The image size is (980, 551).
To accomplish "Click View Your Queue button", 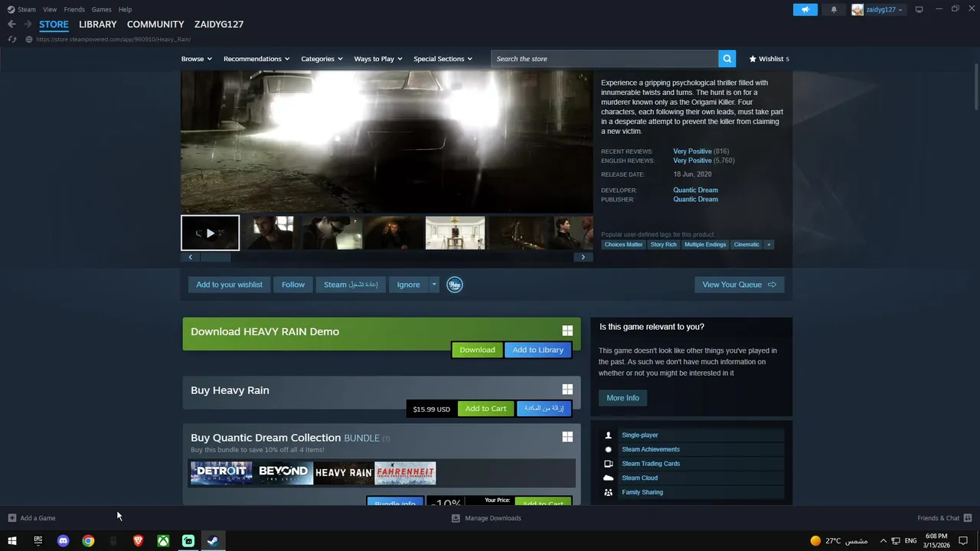I will pos(739,285).
